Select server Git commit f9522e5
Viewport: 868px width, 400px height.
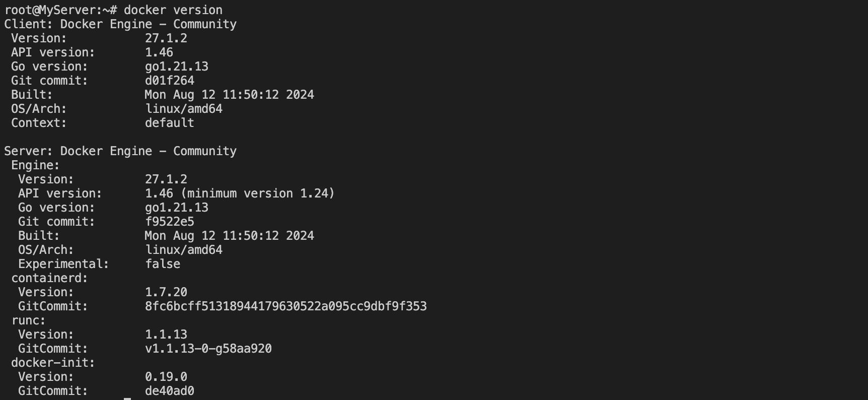pos(170,222)
